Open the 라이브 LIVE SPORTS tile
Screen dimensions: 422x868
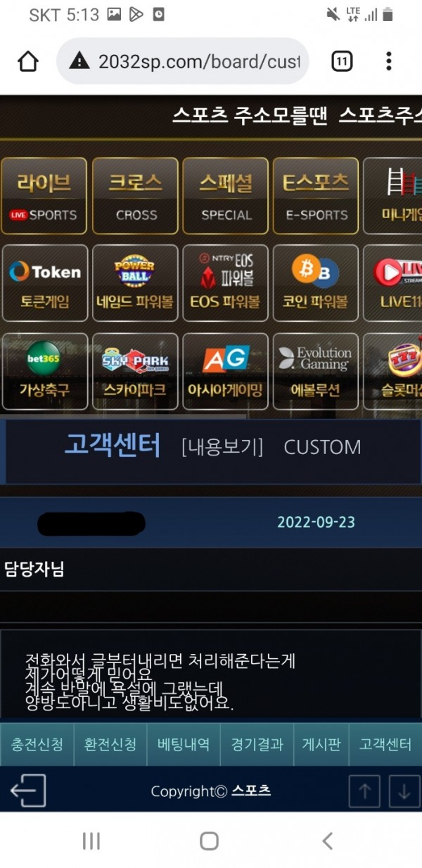coord(44,196)
